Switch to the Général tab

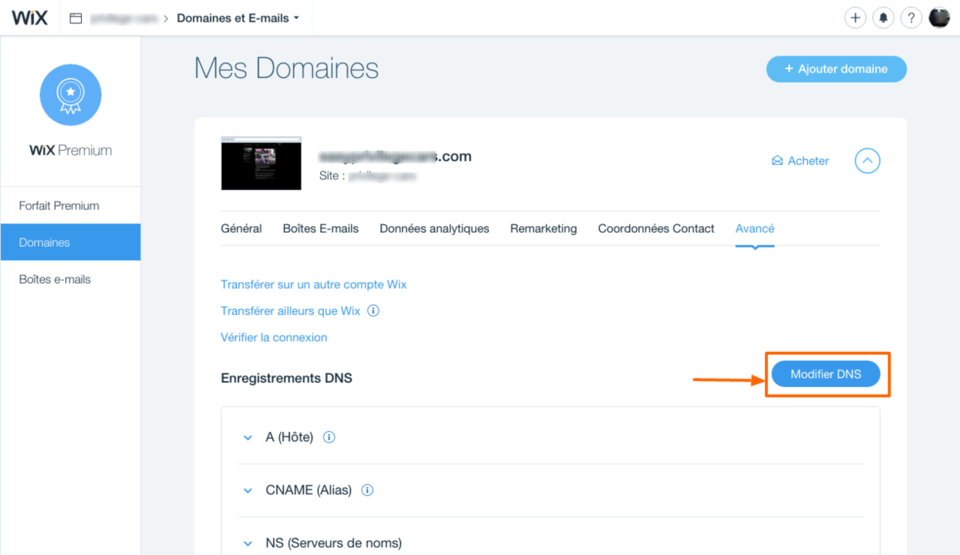pyautogui.click(x=241, y=228)
